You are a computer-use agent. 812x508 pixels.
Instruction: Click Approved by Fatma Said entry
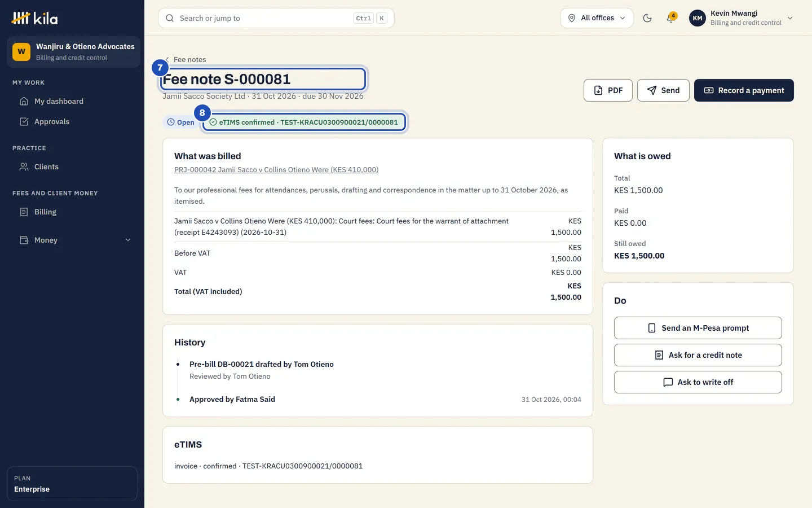coord(232,399)
